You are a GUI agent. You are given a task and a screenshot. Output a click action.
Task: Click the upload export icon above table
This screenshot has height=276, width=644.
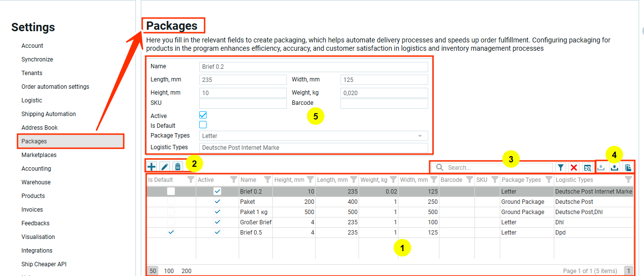(615, 168)
